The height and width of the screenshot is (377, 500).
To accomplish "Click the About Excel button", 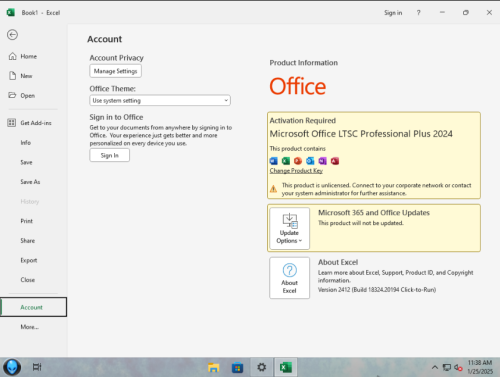I will click(x=289, y=278).
